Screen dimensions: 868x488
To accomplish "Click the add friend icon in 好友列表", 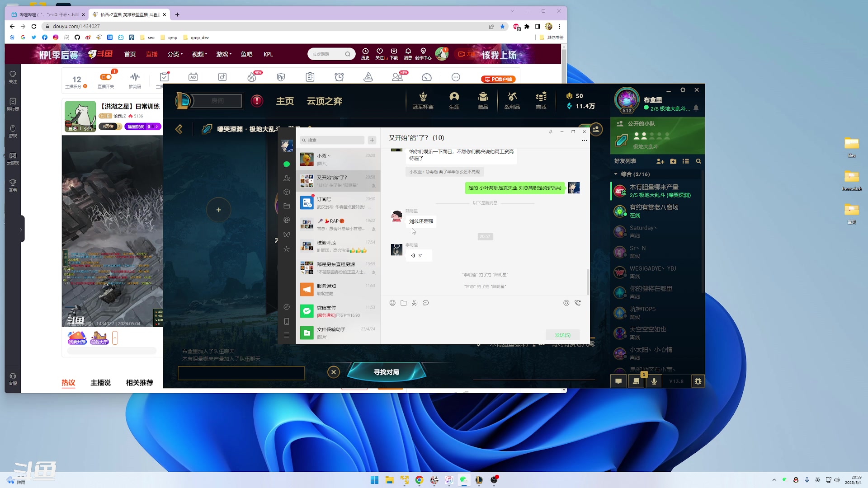I will click(660, 161).
